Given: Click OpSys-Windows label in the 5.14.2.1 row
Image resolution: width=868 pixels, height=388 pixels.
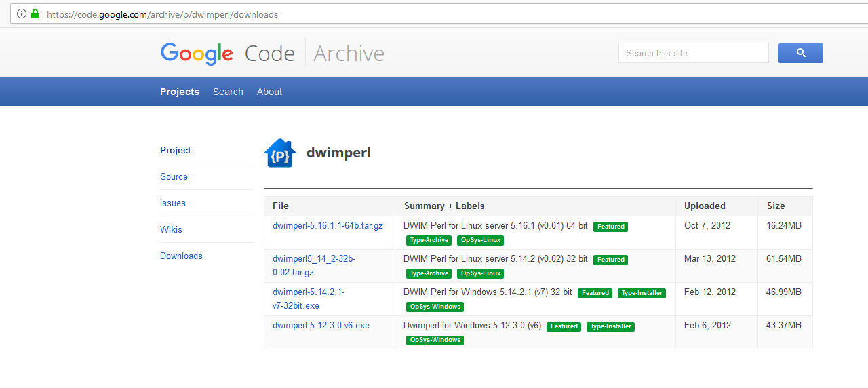Looking at the screenshot, I should tap(435, 307).
